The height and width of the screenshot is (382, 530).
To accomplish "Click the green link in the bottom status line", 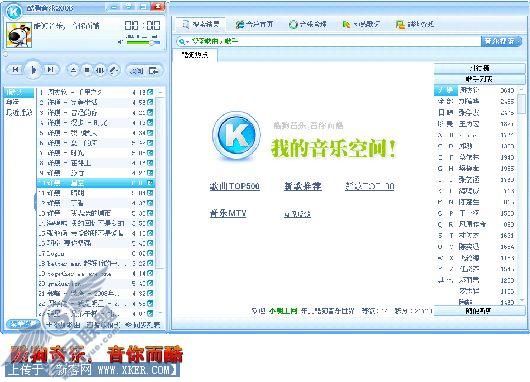I will pos(283,311).
